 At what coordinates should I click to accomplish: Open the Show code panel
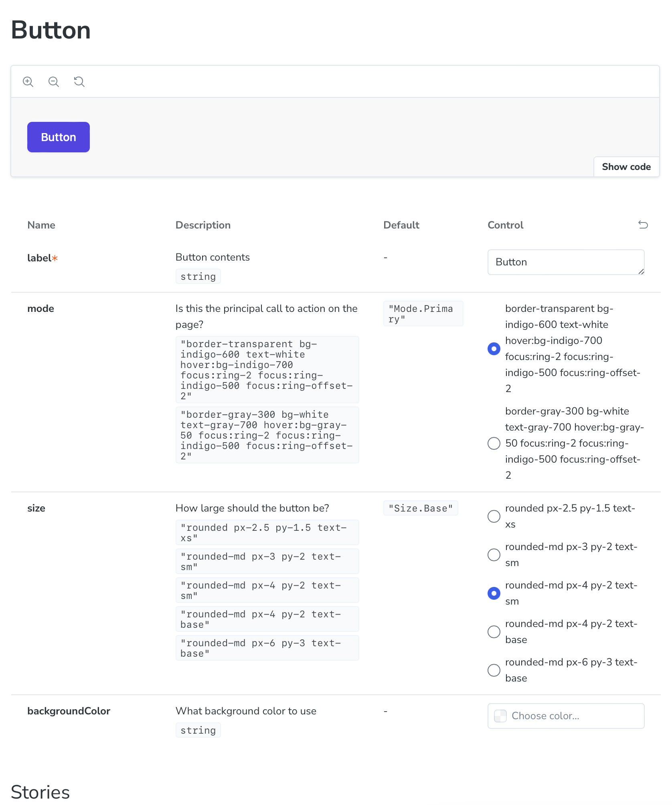[x=626, y=167]
